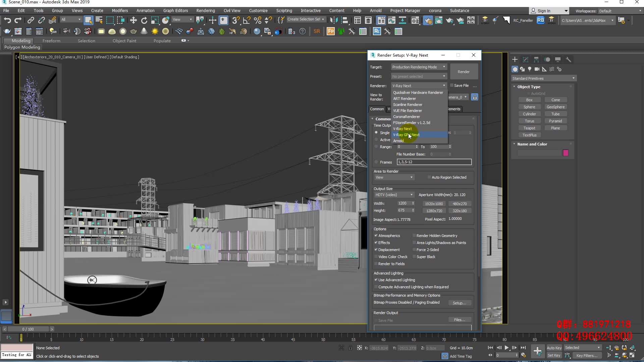This screenshot has width=644, height=362.
Task: Open the Material Editor
Action: [415, 20]
